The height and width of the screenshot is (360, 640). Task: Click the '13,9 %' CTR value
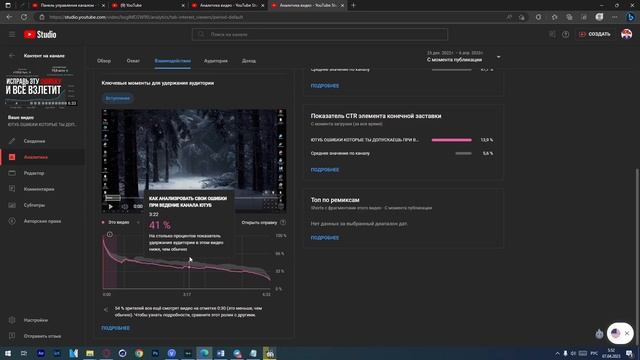tap(487, 140)
